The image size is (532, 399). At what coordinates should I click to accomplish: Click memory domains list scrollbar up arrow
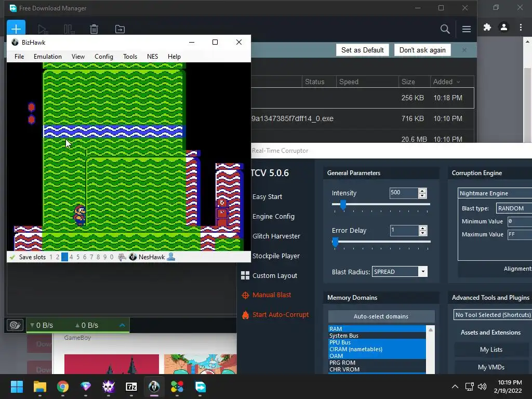[x=431, y=330]
